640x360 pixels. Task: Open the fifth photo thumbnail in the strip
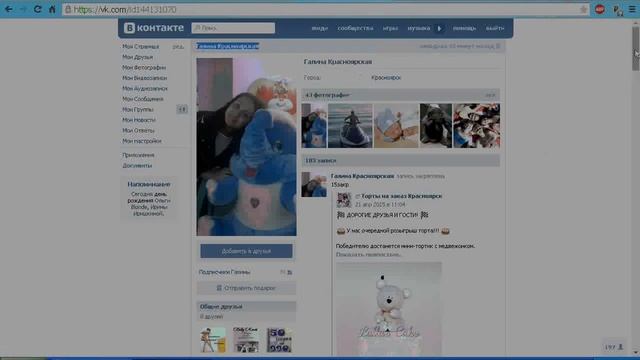476,126
